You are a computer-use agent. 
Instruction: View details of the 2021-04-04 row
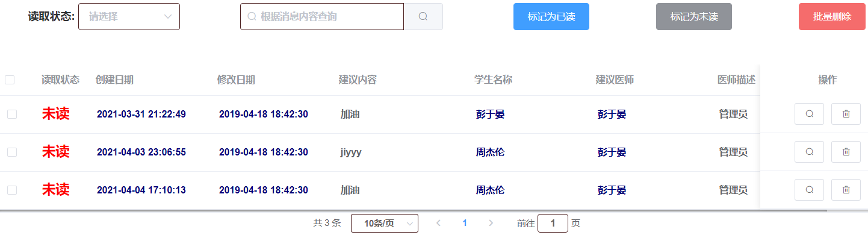(x=810, y=190)
